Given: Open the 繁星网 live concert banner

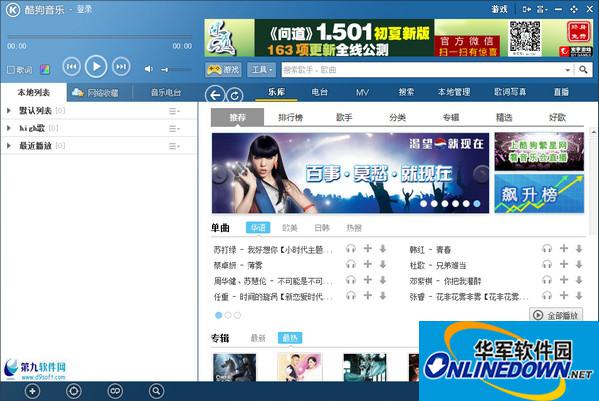Looking at the screenshot, I should (x=539, y=152).
